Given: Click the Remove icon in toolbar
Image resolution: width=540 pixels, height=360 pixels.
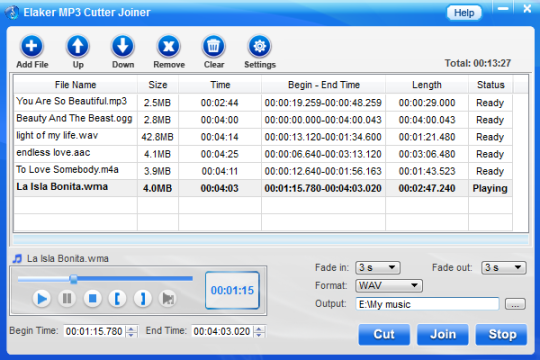Looking at the screenshot, I should point(169,46).
